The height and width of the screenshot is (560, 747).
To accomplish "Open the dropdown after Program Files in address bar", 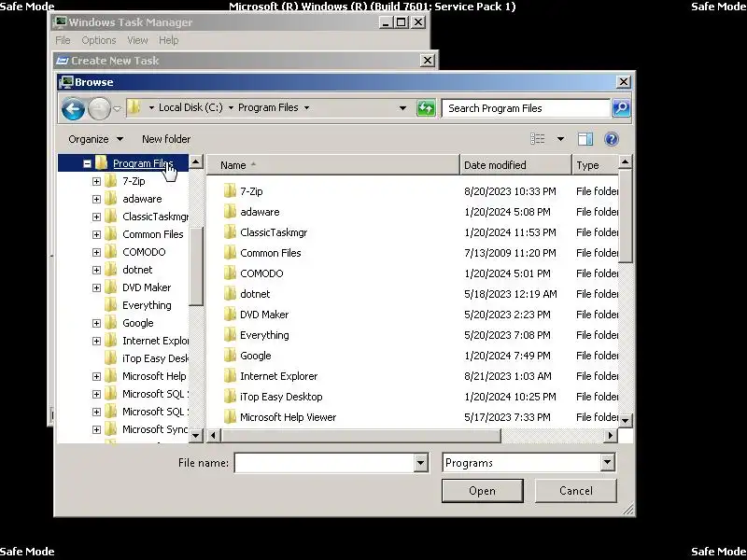I will click(306, 107).
